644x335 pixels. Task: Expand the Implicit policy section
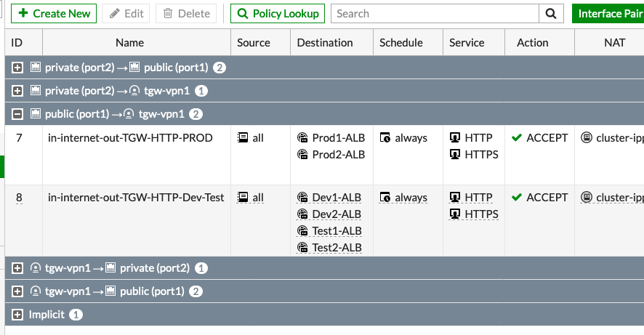click(x=17, y=315)
